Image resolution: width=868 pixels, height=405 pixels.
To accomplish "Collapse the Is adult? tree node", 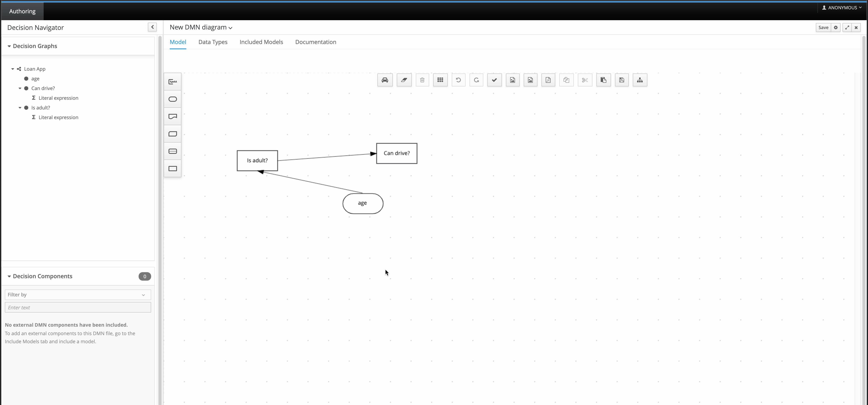I will [x=20, y=108].
